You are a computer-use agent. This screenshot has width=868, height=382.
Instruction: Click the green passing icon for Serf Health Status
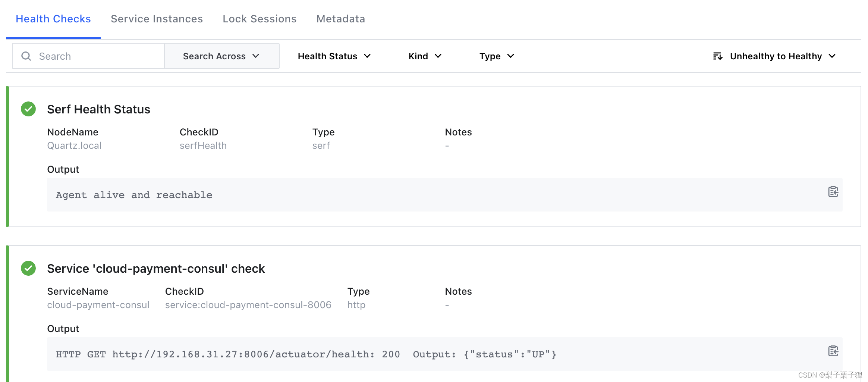28,109
